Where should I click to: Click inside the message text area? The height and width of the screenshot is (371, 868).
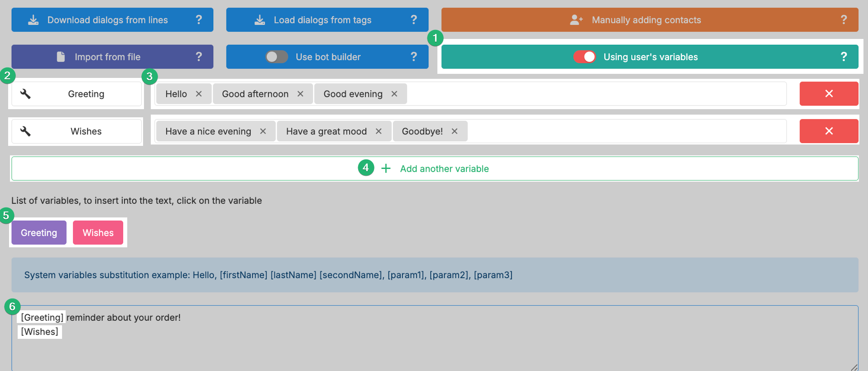435,349
